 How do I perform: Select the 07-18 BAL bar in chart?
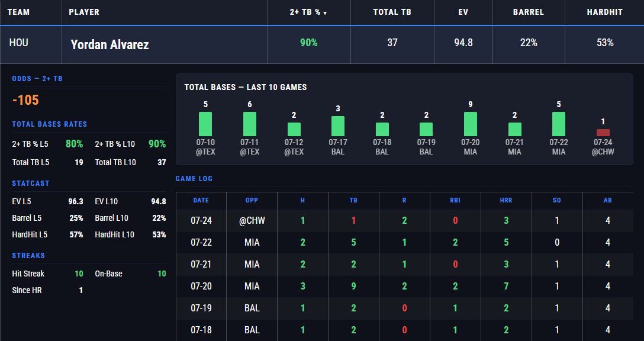[x=382, y=130]
